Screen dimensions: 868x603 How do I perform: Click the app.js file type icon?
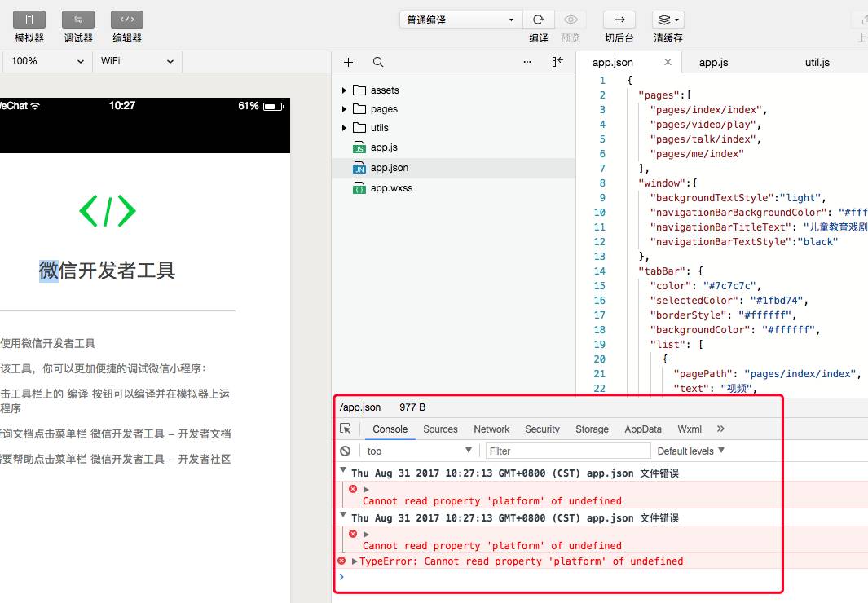point(359,147)
